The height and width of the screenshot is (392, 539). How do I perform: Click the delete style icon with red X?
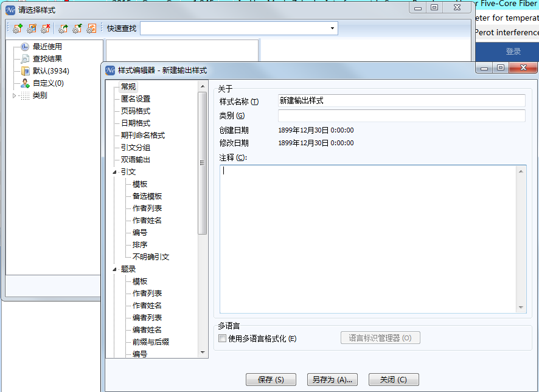(46, 29)
